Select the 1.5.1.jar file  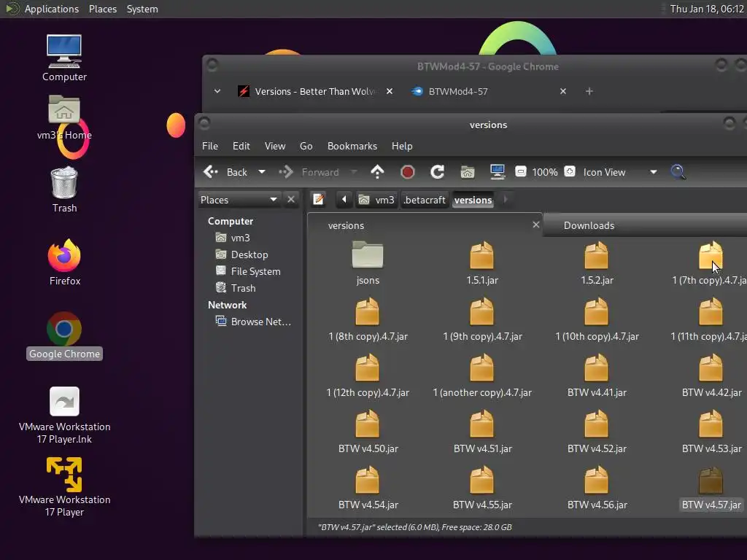coord(482,262)
